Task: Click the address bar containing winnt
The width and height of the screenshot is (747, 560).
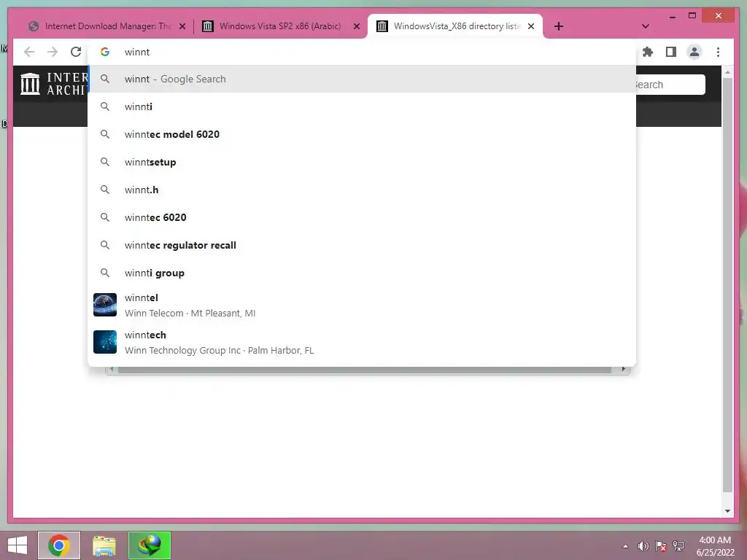Action: click(x=362, y=52)
